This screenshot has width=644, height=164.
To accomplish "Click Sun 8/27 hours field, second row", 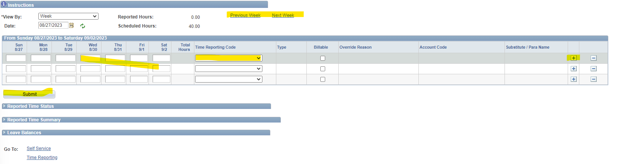I will (x=16, y=69).
